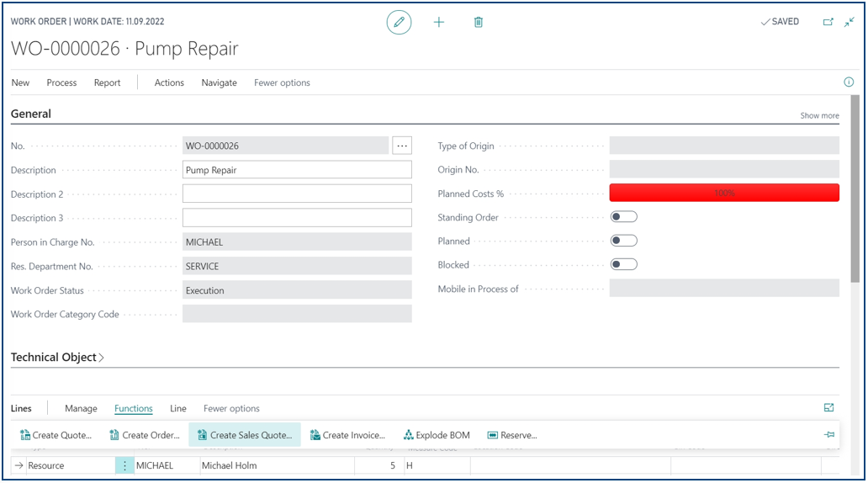Click the Planned Costs % red bar

(724, 193)
